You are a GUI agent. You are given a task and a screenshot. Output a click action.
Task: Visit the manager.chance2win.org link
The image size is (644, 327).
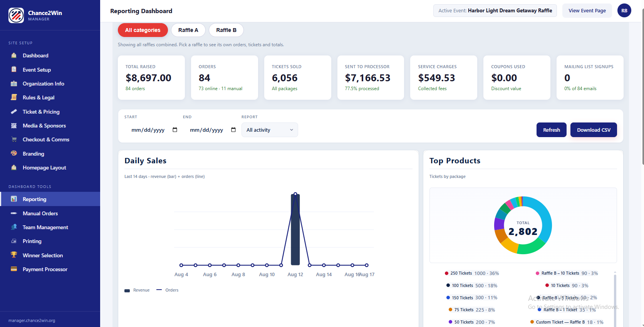tap(32, 320)
